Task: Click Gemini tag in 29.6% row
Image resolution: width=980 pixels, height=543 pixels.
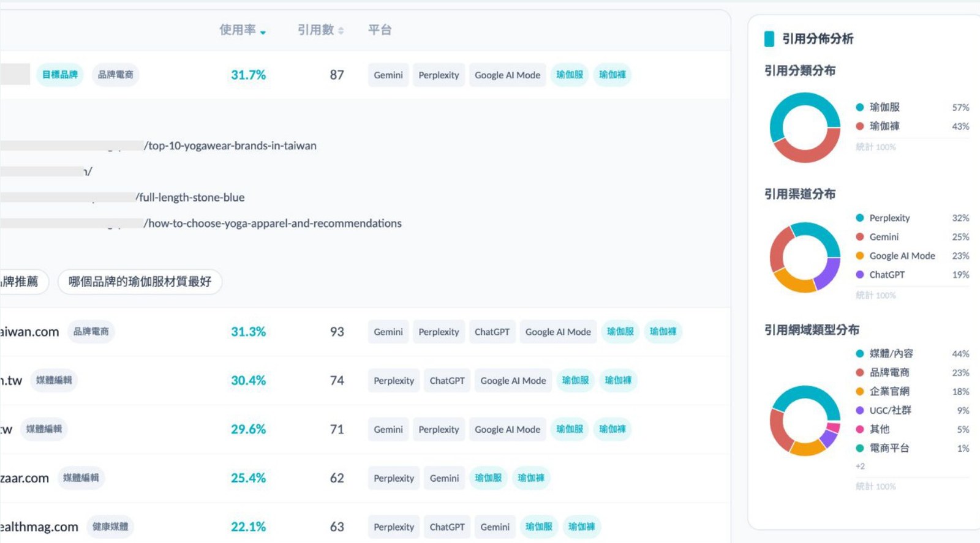Action: pyautogui.click(x=388, y=429)
